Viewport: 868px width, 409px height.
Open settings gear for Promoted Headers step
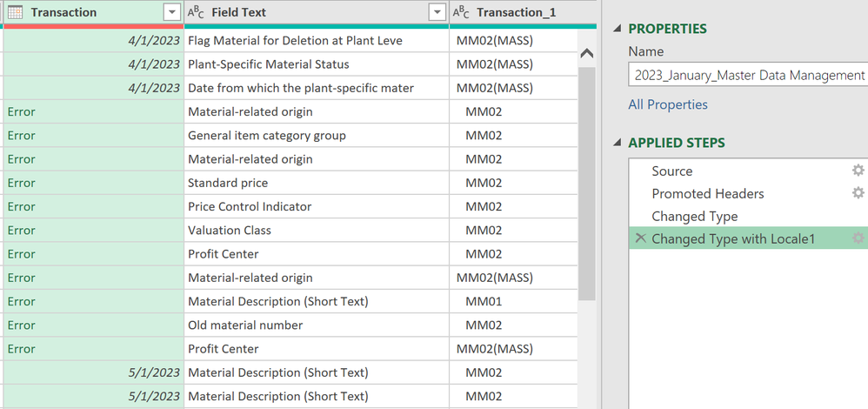(x=858, y=193)
